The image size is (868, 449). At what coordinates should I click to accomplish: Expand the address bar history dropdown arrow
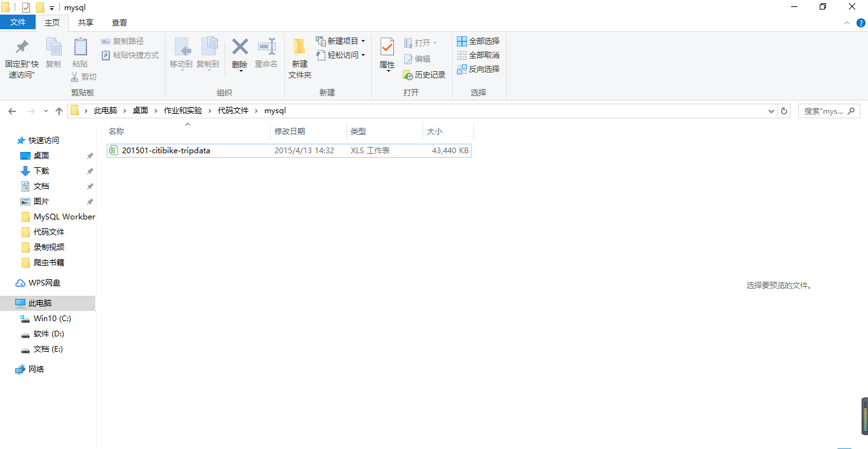(x=771, y=111)
